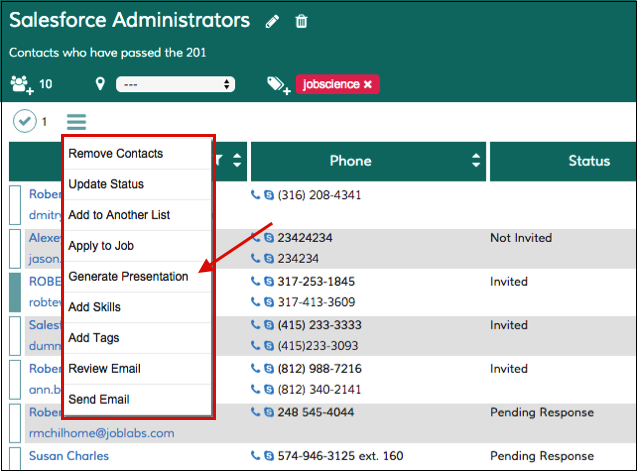The image size is (637, 471).
Task: Click Skype icon next to (415)233-3093
Action: (269, 346)
